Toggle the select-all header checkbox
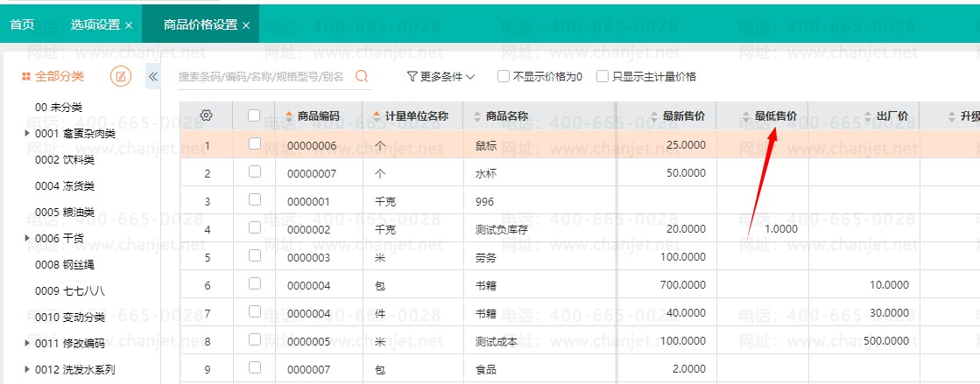The height and width of the screenshot is (384, 980). coord(254,115)
